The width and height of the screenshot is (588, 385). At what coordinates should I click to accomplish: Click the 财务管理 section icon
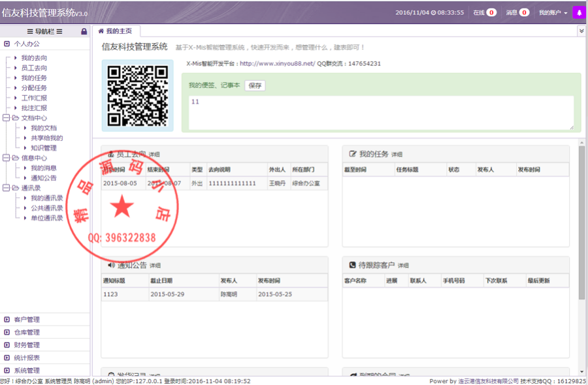[7, 345]
